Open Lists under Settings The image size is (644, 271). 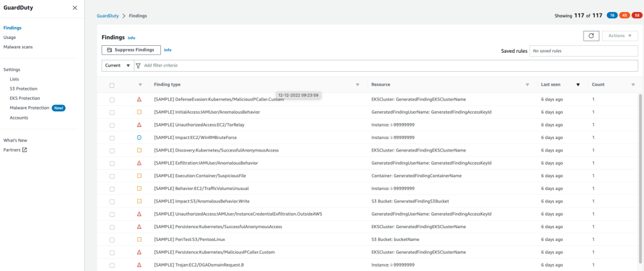[14, 79]
